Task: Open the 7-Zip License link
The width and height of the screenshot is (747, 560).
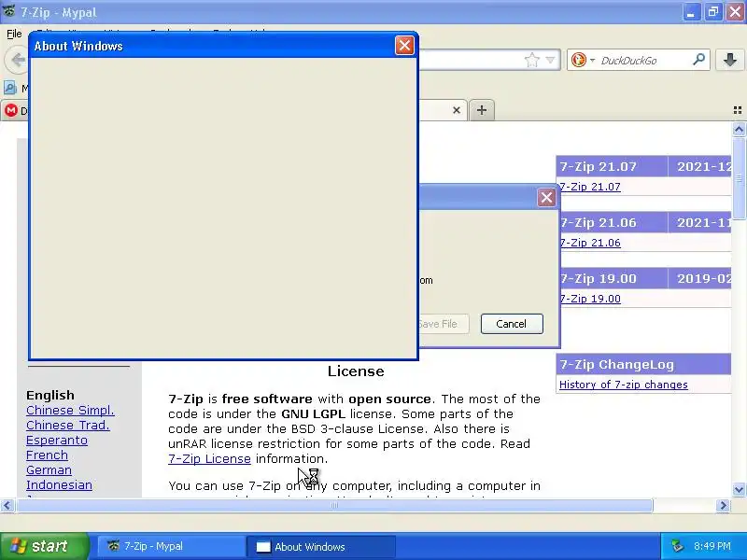Action: 209,458
